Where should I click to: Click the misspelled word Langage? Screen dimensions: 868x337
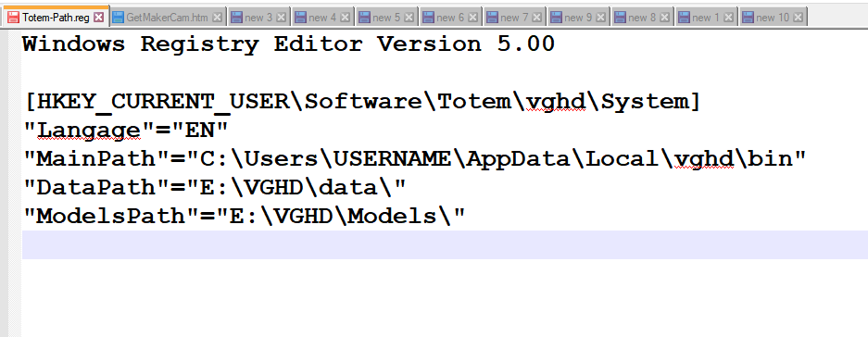88,130
